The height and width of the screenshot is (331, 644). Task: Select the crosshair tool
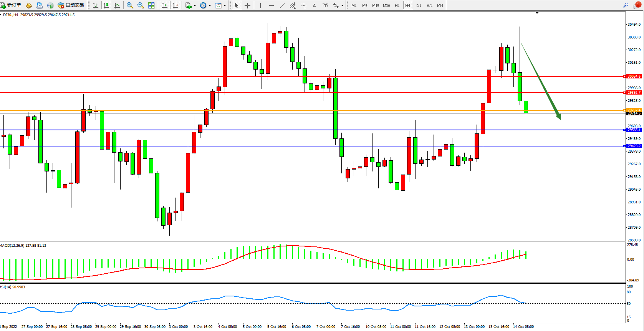tap(248, 5)
